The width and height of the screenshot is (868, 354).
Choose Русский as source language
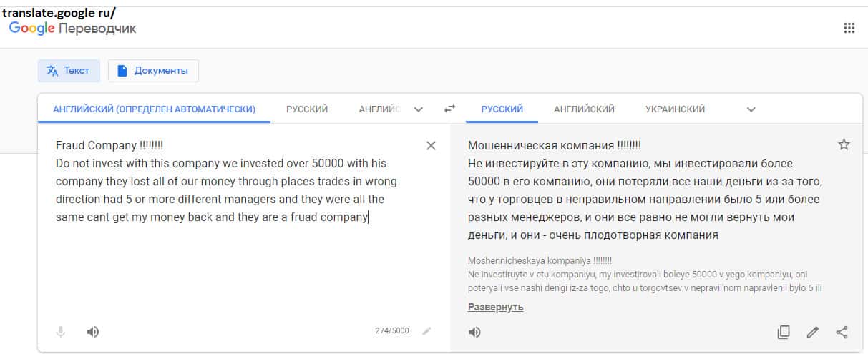(x=307, y=109)
